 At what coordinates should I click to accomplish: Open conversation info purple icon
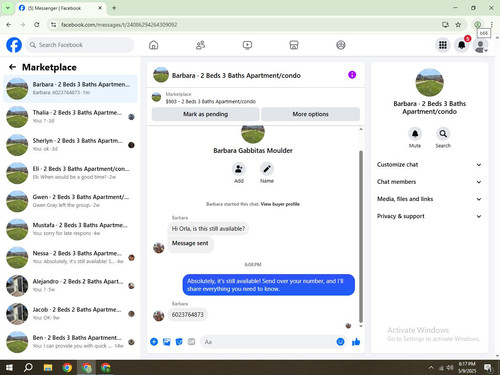click(352, 75)
